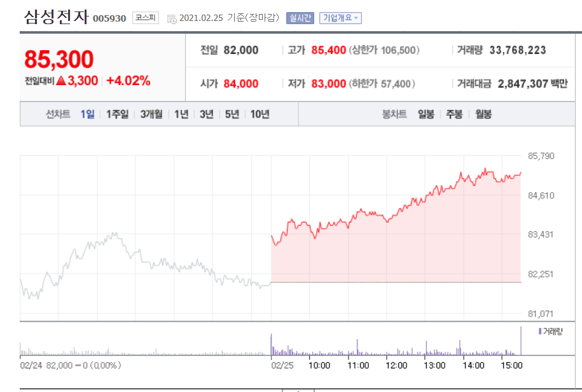Click the 기준(장마감) date status text

pyautogui.click(x=253, y=17)
